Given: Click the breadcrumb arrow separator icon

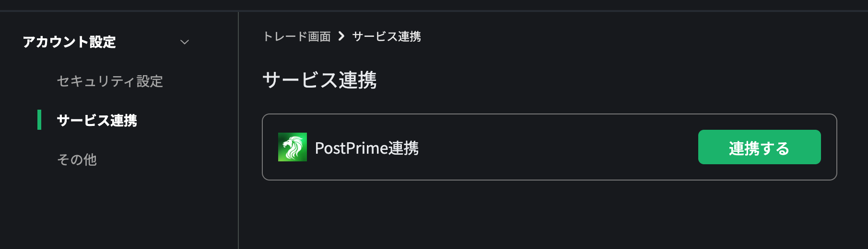Looking at the screenshot, I should pyautogui.click(x=341, y=36).
